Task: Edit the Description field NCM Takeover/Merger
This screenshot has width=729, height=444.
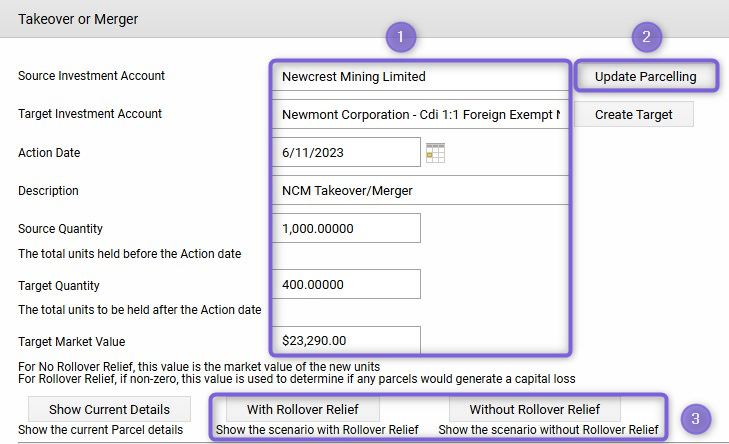Action: click(420, 190)
